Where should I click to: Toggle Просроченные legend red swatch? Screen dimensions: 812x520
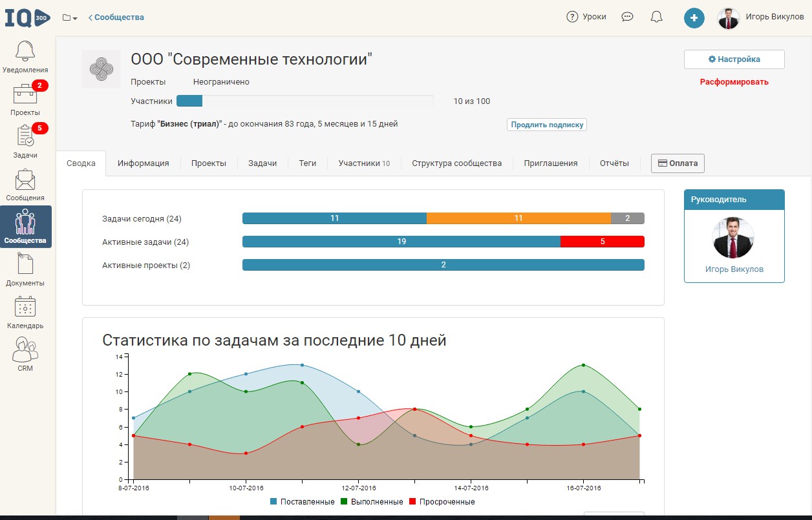pos(412,502)
